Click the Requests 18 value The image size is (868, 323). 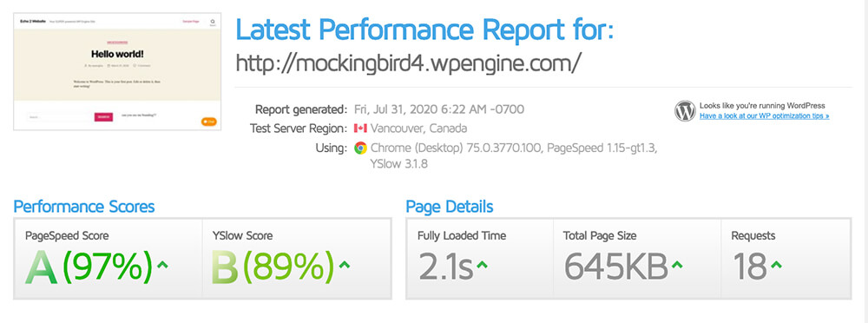tap(750, 266)
